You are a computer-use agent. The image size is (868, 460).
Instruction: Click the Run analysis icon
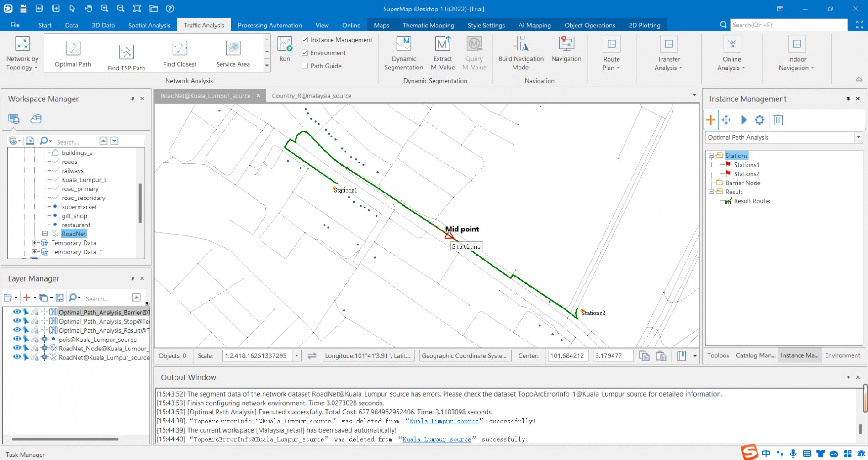click(285, 44)
